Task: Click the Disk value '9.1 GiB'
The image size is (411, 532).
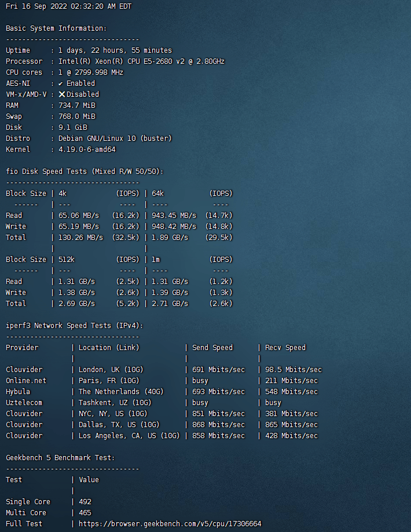Action: point(73,127)
